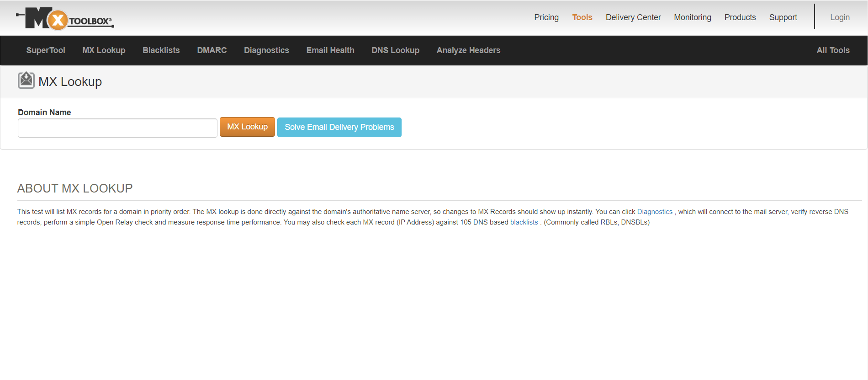
Task: Click the Domain Name label
Action: coord(44,112)
